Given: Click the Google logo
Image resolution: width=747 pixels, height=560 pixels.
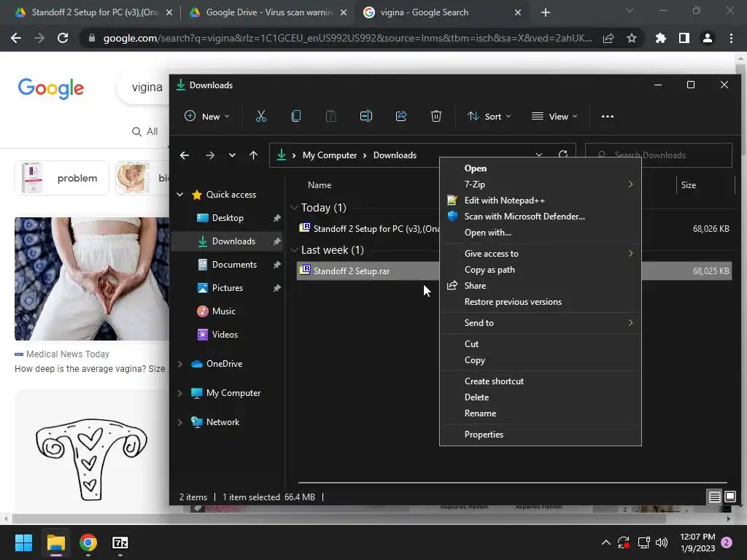Looking at the screenshot, I should pos(51,88).
